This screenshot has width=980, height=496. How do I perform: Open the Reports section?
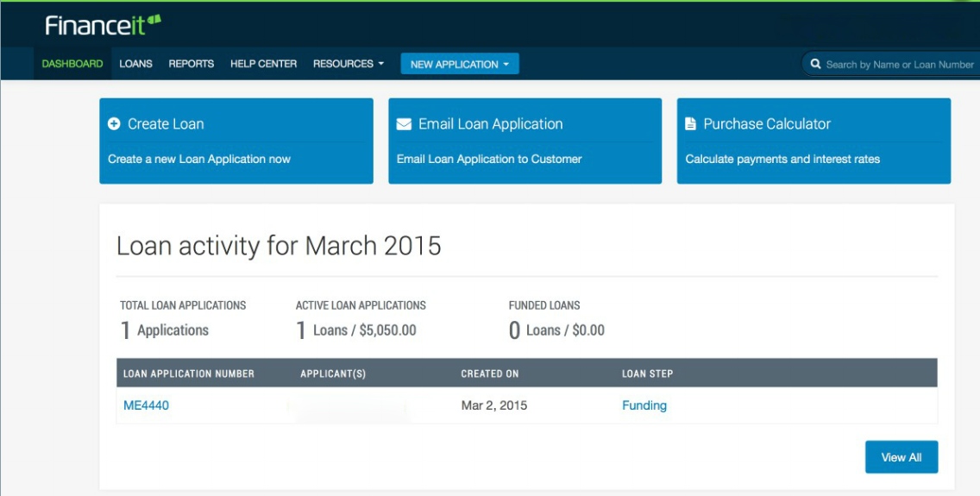(192, 64)
